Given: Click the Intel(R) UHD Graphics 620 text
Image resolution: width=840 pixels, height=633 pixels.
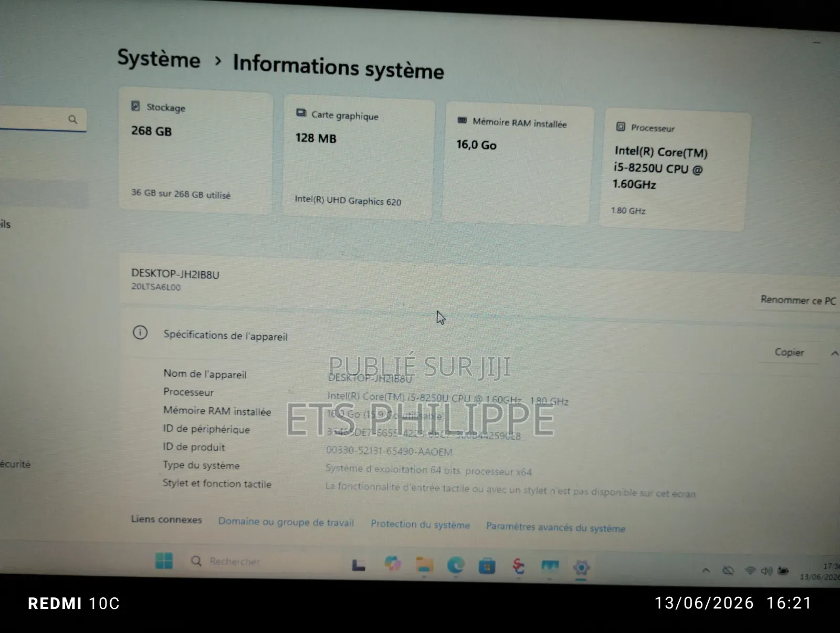Looking at the screenshot, I should coord(348,200).
